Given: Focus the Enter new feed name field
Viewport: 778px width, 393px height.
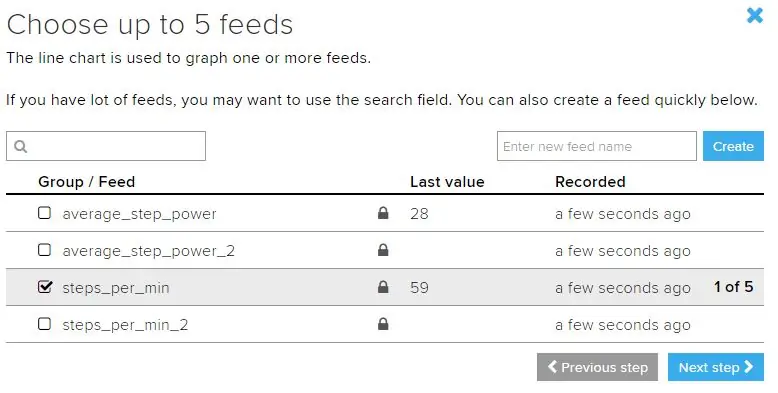Looking at the screenshot, I should (597, 146).
